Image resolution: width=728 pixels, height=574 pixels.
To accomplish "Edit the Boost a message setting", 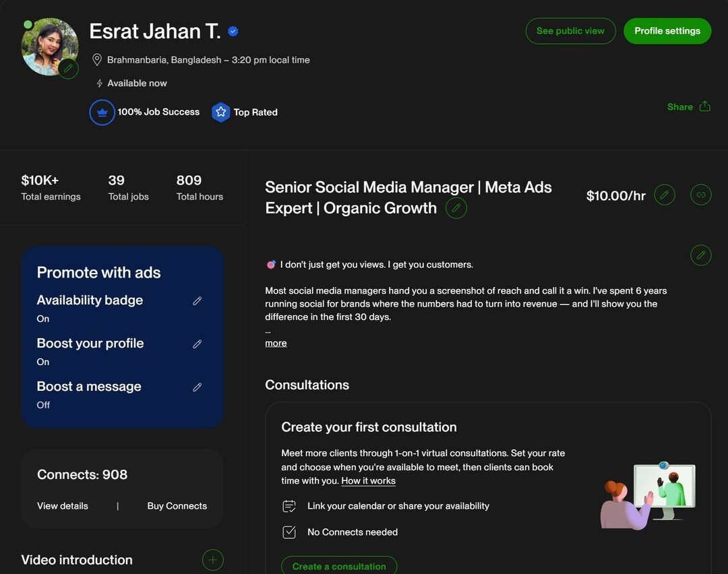I will tap(198, 387).
